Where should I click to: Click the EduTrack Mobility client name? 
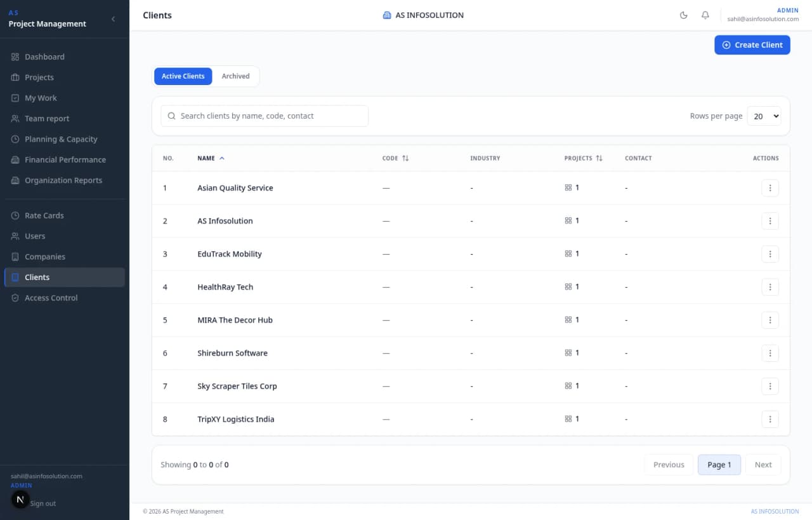[x=230, y=254]
